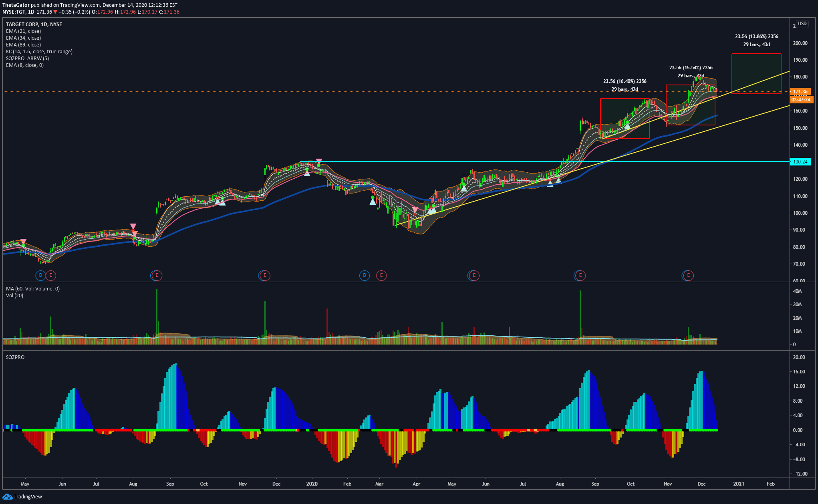Screen dimensions: 818x504
Task: Click the TradingView link at bottom left
Action: coord(28,497)
